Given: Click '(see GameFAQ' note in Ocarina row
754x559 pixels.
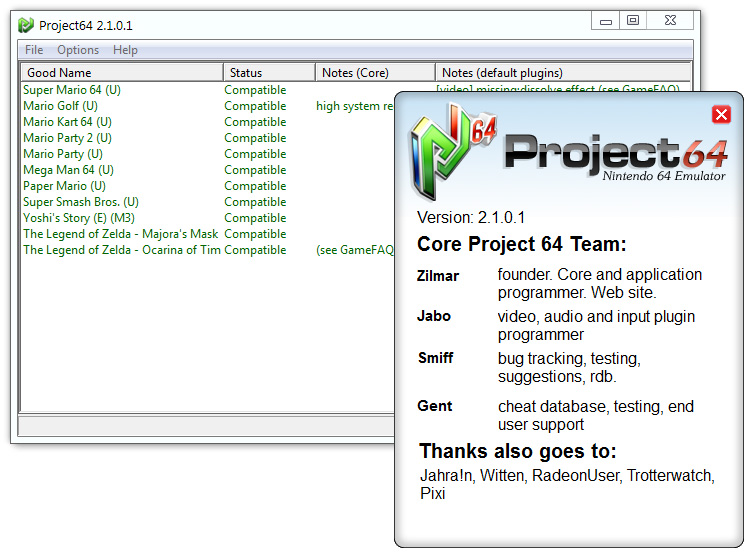Looking at the screenshot, I should 355,250.
